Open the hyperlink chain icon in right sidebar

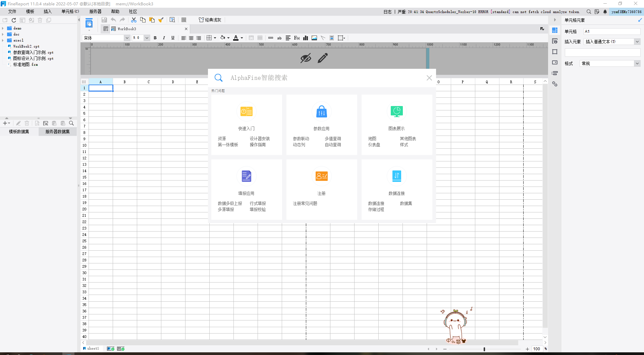(x=555, y=84)
